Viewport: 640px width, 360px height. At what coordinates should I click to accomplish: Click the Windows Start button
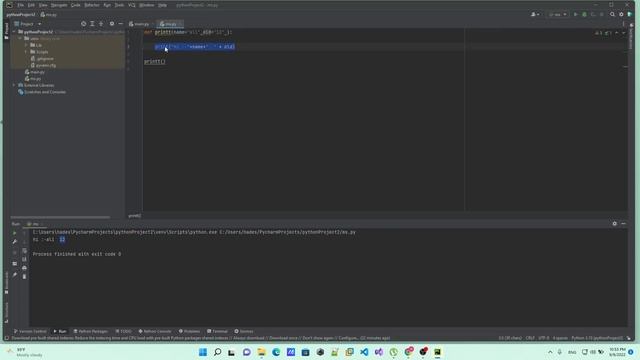point(203,352)
